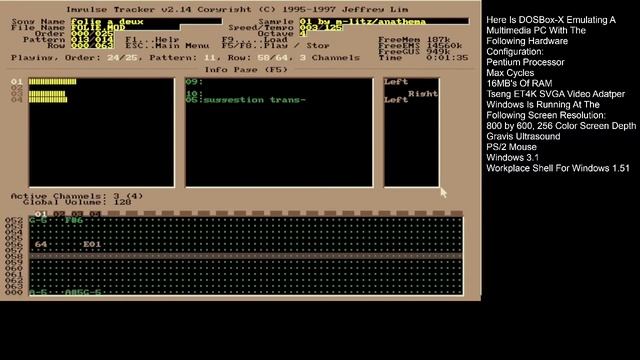Click row number 060 label

14,268
